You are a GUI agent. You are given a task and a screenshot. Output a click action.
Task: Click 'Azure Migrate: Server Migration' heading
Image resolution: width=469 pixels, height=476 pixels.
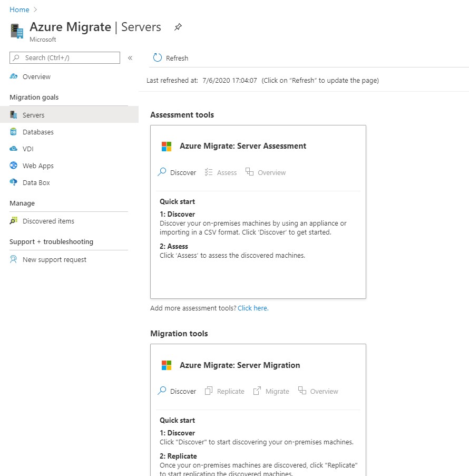pyautogui.click(x=240, y=365)
